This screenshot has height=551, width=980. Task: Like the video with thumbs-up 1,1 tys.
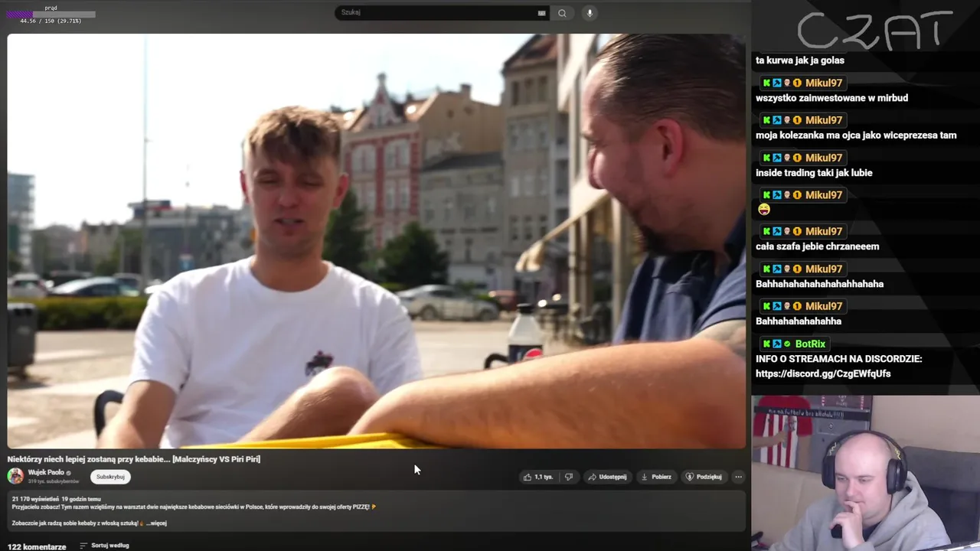coord(538,477)
